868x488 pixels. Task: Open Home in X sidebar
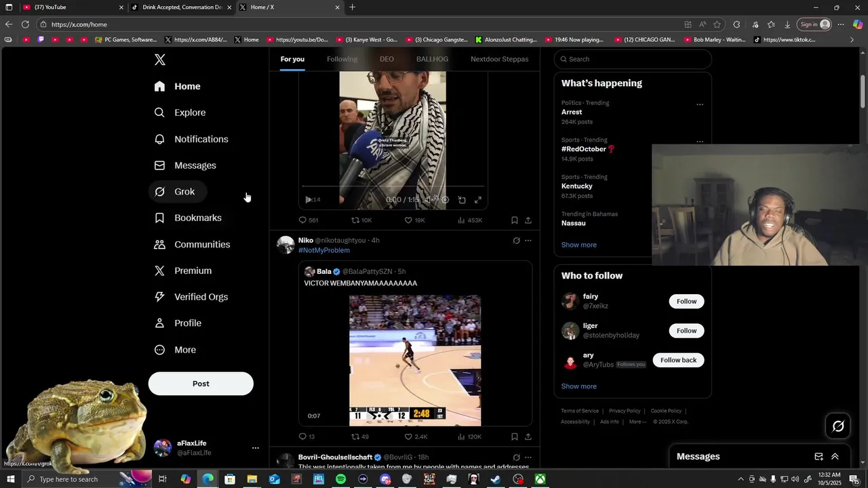tap(178, 86)
